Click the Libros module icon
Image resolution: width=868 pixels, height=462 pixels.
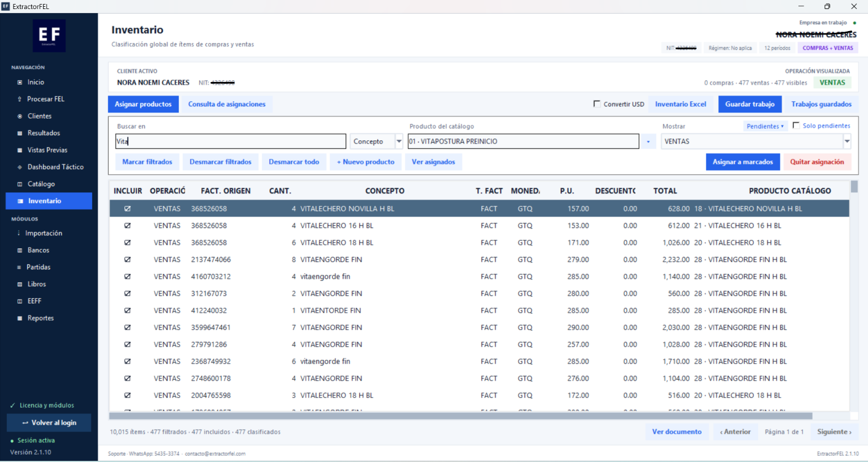click(20, 284)
